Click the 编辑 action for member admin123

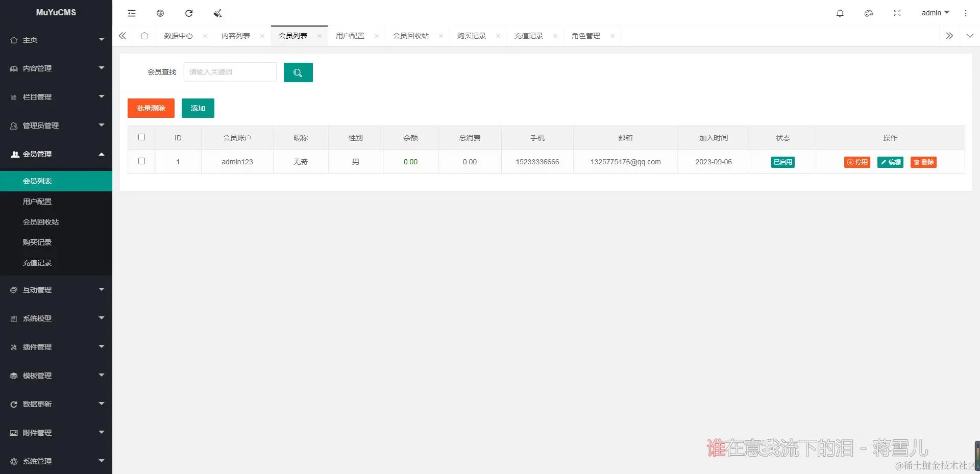[890, 162]
